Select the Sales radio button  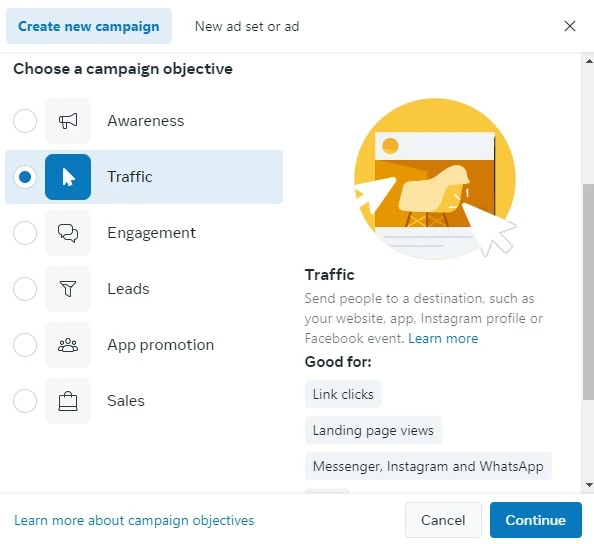pyautogui.click(x=25, y=401)
